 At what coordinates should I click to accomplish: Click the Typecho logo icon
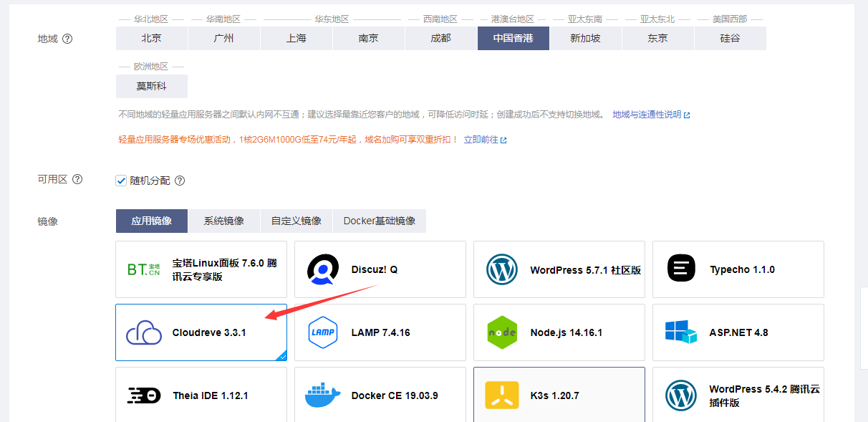681,269
